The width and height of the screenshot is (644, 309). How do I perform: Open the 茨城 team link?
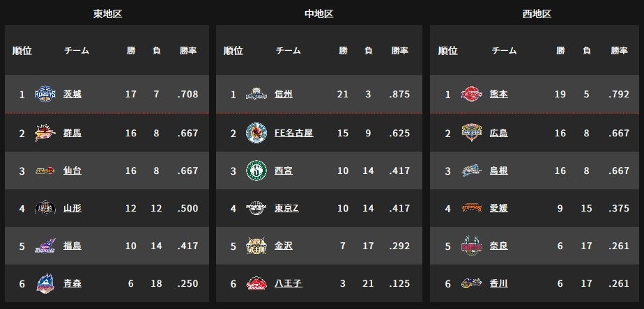coord(72,94)
